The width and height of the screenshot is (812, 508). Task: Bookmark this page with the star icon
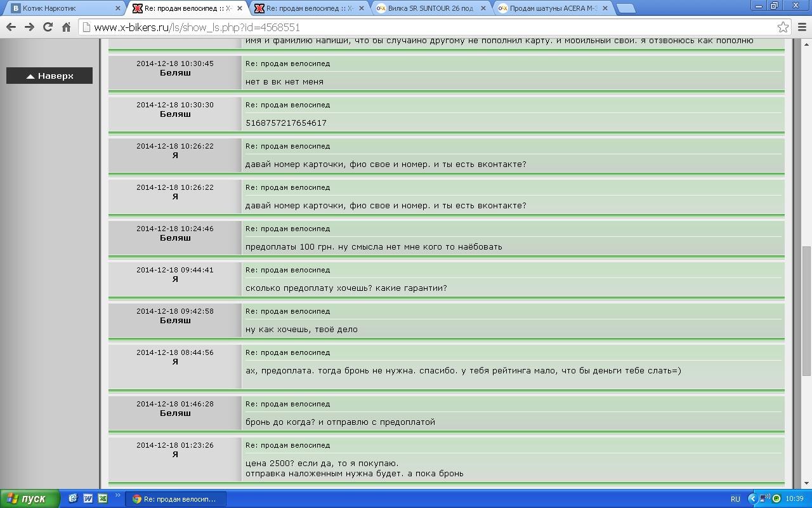pyautogui.click(x=783, y=27)
